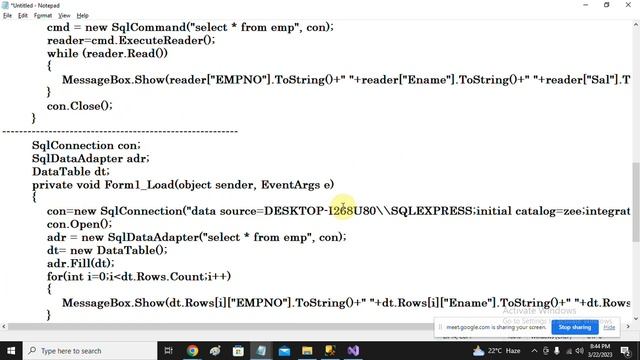The width and height of the screenshot is (640, 360).
Task: Open Task View from the taskbar
Action: (x=168, y=351)
